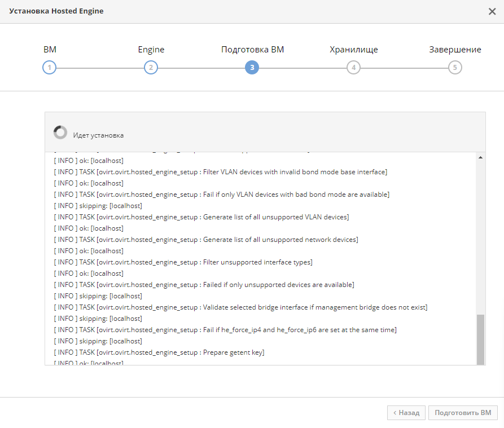504x428 pixels.
Task: Select log line 'Filter unsupported interface types'
Action: click(183, 262)
